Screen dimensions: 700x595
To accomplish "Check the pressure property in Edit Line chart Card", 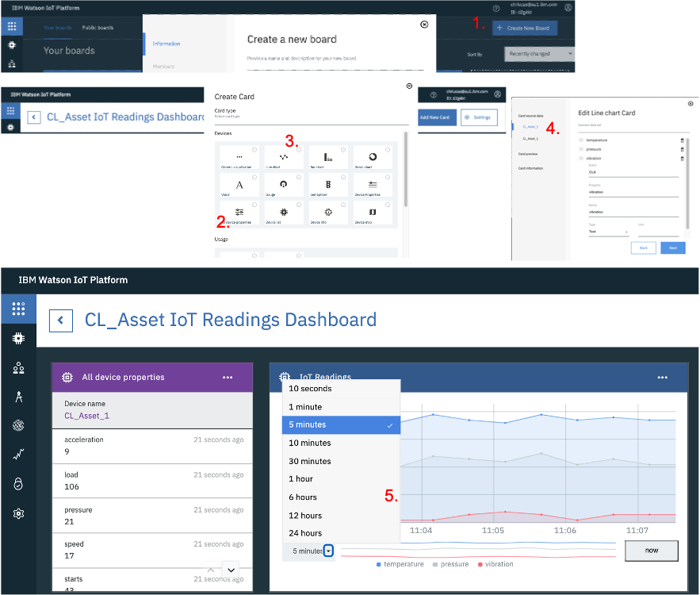I will point(581,149).
